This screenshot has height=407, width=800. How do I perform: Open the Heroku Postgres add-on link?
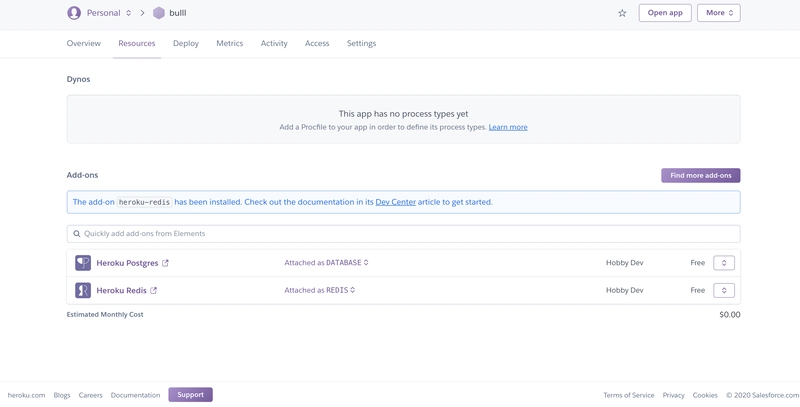pyautogui.click(x=127, y=263)
